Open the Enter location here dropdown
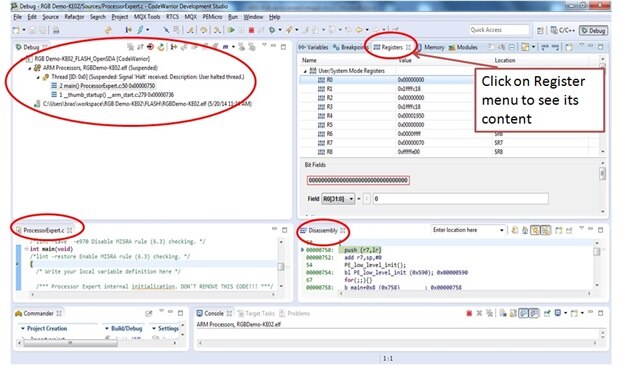The height and width of the screenshot is (365, 620). [501, 230]
